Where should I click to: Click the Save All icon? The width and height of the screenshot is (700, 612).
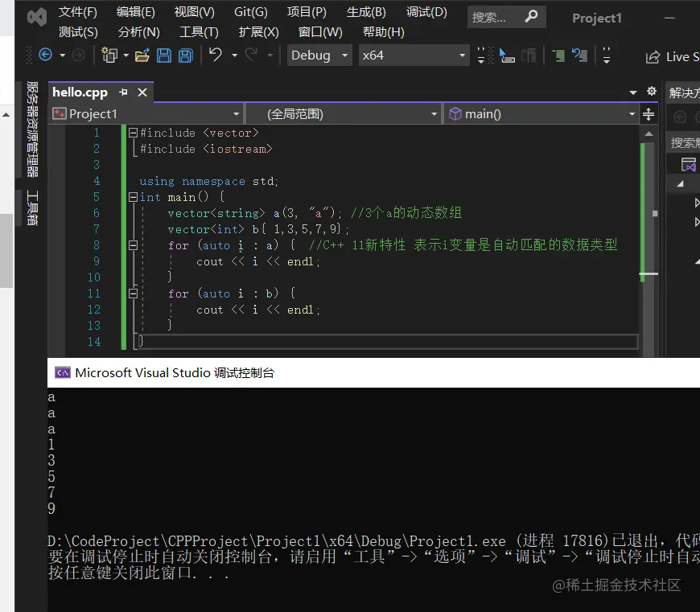click(x=186, y=55)
